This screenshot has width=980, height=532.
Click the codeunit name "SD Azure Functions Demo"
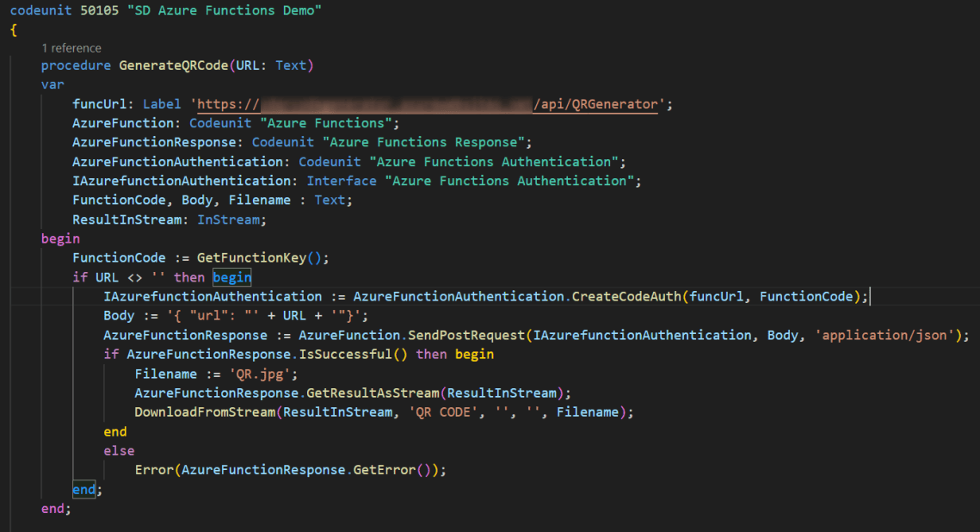[x=225, y=10]
